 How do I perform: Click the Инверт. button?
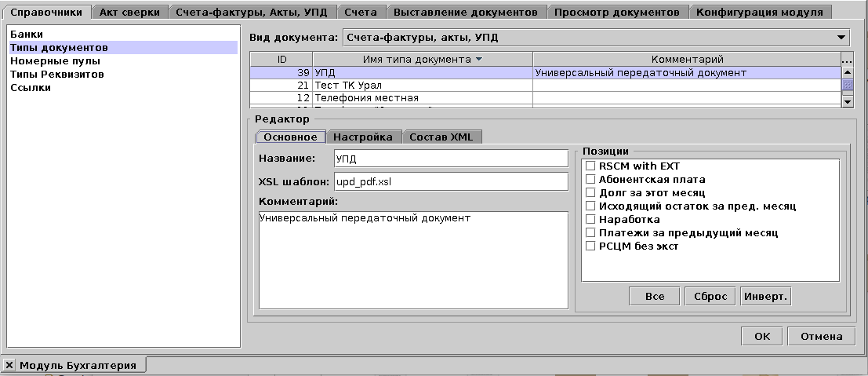tap(765, 297)
